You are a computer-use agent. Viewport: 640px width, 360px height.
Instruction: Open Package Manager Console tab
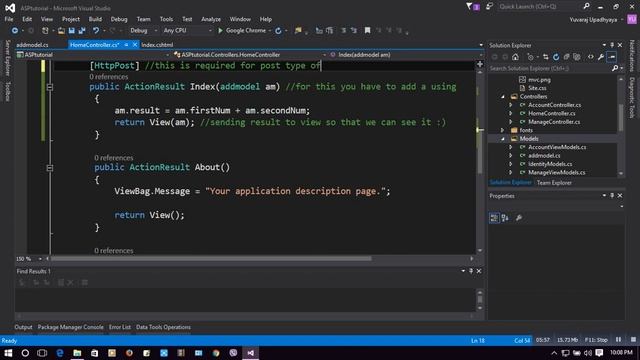(x=71, y=327)
